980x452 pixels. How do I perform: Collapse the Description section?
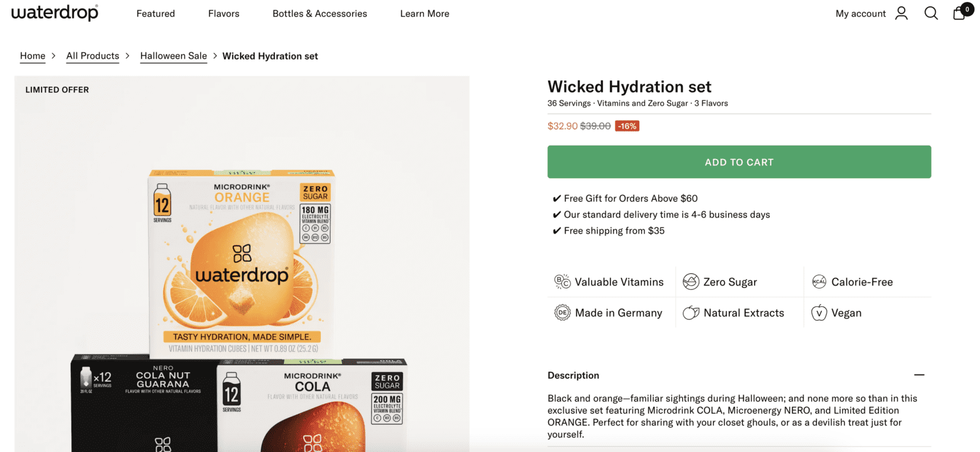[x=919, y=375]
